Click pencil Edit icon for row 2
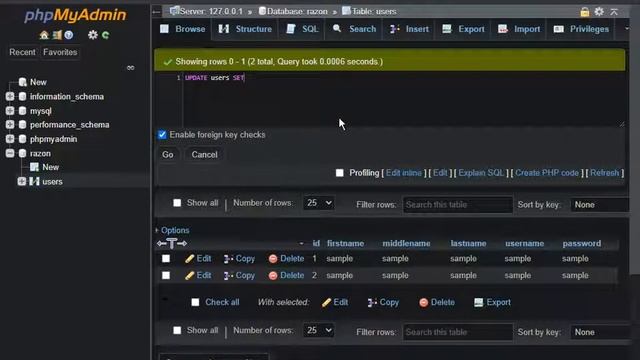The image size is (640, 360). pyautogui.click(x=189, y=276)
